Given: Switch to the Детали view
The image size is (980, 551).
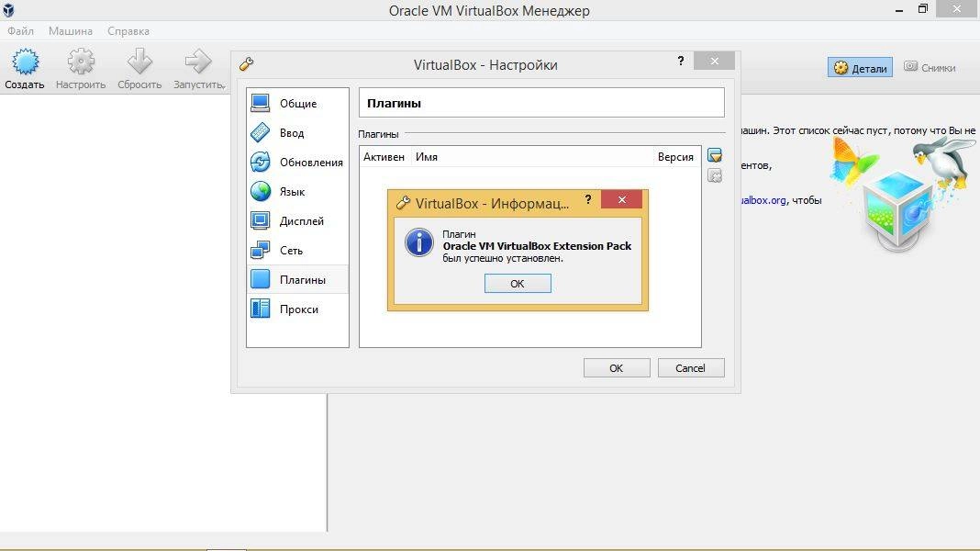Looking at the screenshot, I should [860, 68].
